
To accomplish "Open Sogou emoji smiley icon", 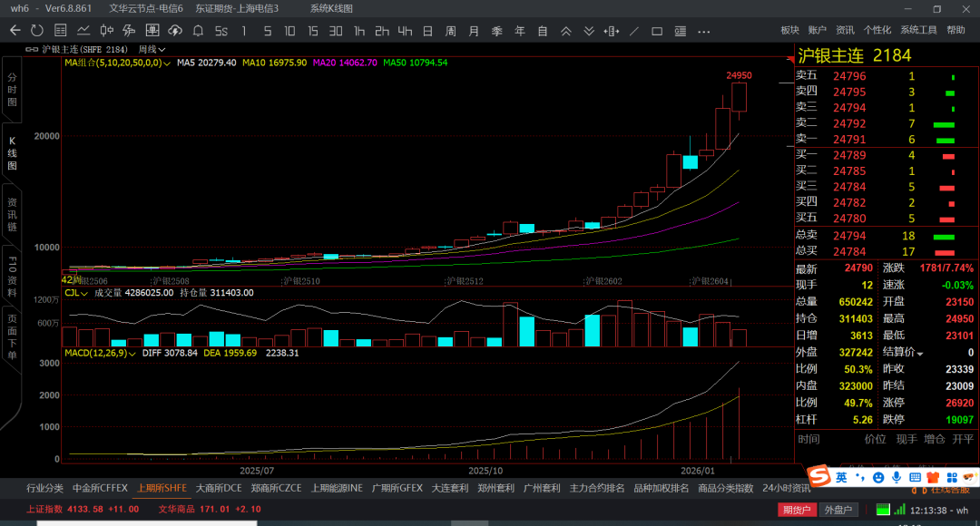I will [x=878, y=478].
